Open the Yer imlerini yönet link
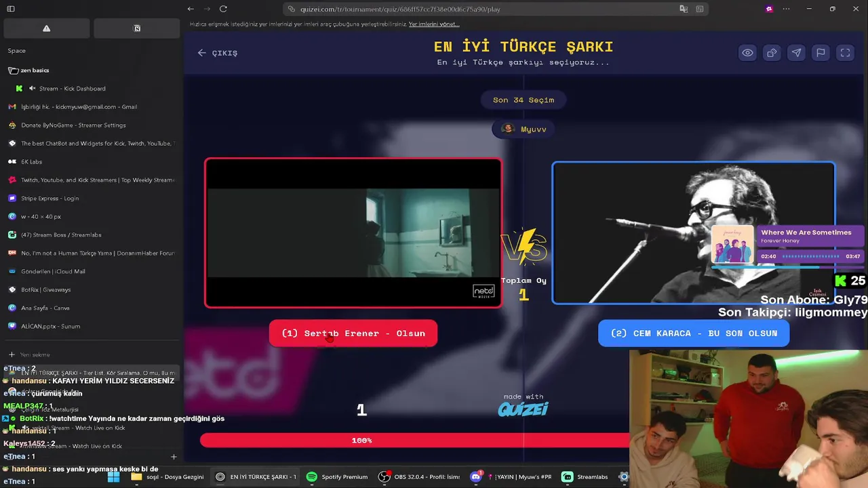868x488 pixels. pyautogui.click(x=434, y=24)
